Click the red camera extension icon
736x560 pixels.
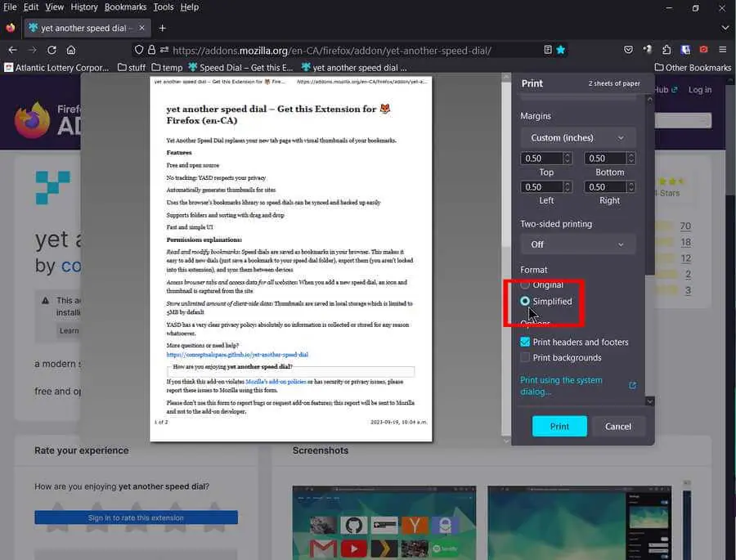[x=703, y=49]
